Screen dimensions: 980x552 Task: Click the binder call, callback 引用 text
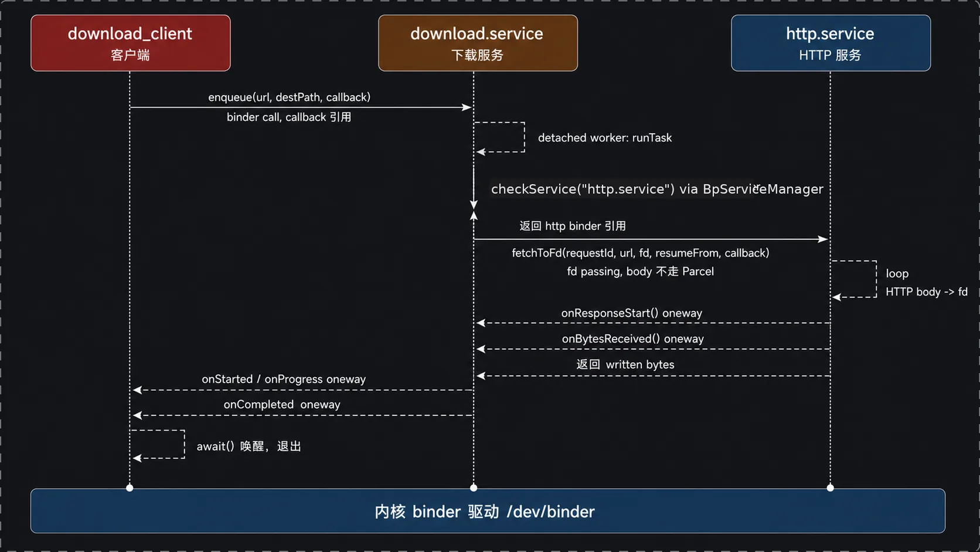(289, 117)
